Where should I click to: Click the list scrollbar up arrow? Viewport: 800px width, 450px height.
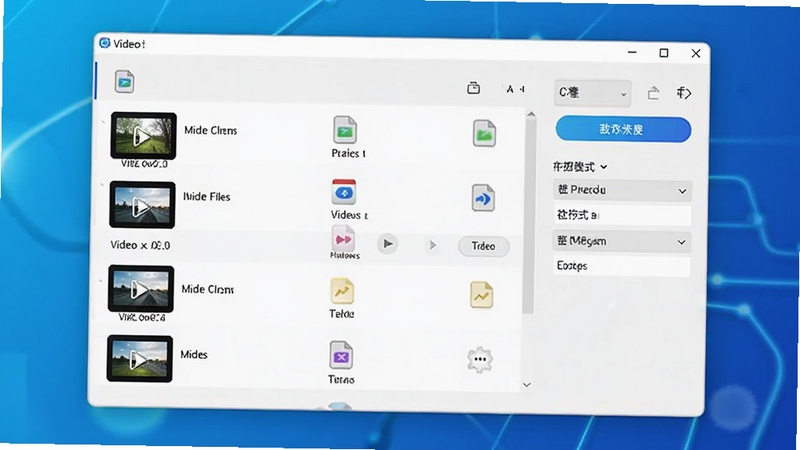pos(532,114)
